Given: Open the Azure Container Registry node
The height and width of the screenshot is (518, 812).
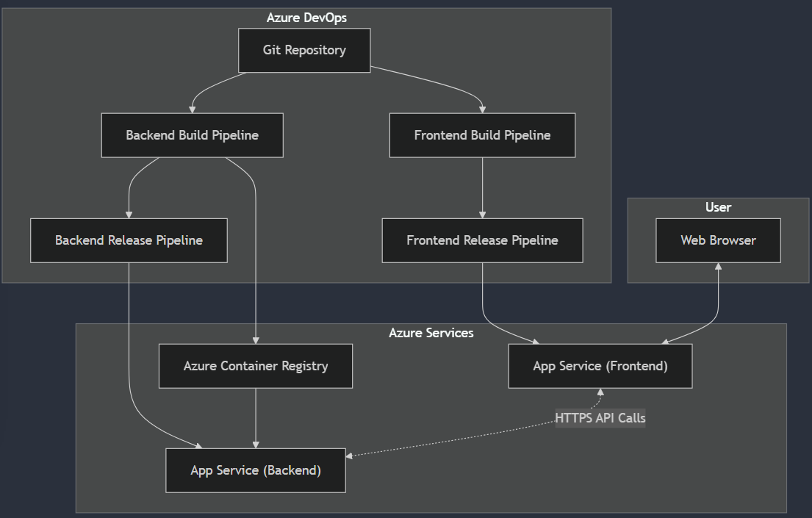Looking at the screenshot, I should [x=256, y=365].
